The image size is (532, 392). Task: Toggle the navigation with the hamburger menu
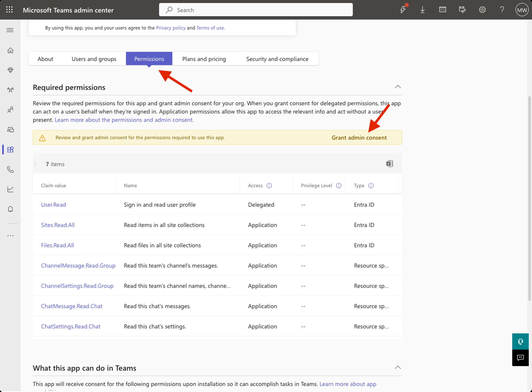point(10,30)
